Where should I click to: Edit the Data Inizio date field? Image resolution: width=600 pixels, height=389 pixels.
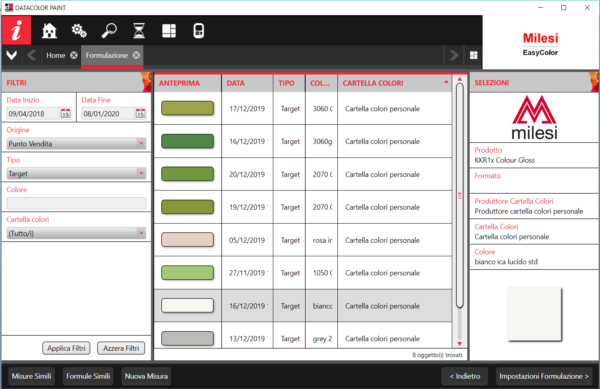pos(33,114)
